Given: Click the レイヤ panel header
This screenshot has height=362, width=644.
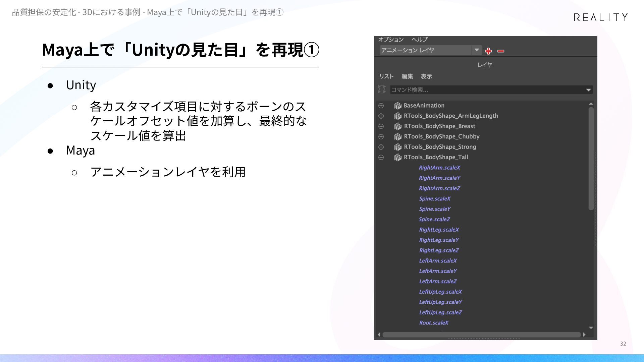Looking at the screenshot, I should [x=485, y=65].
